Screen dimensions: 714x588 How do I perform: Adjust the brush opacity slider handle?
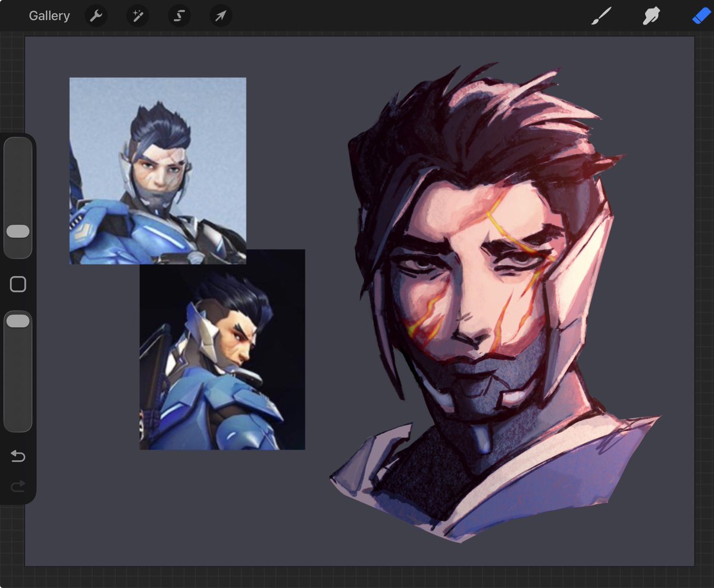18,321
